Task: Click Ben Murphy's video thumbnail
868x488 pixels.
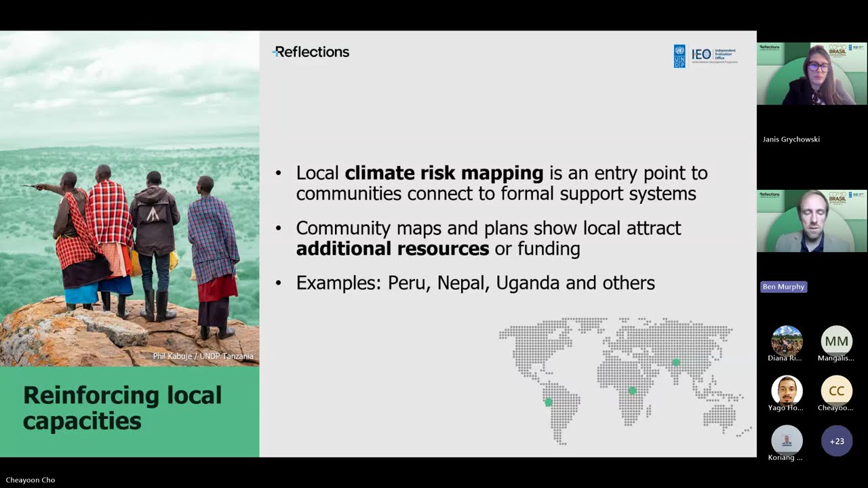Action: (x=812, y=221)
